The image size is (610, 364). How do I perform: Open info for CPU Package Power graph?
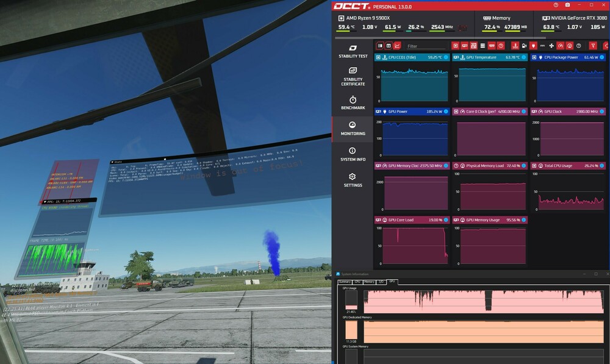click(602, 57)
